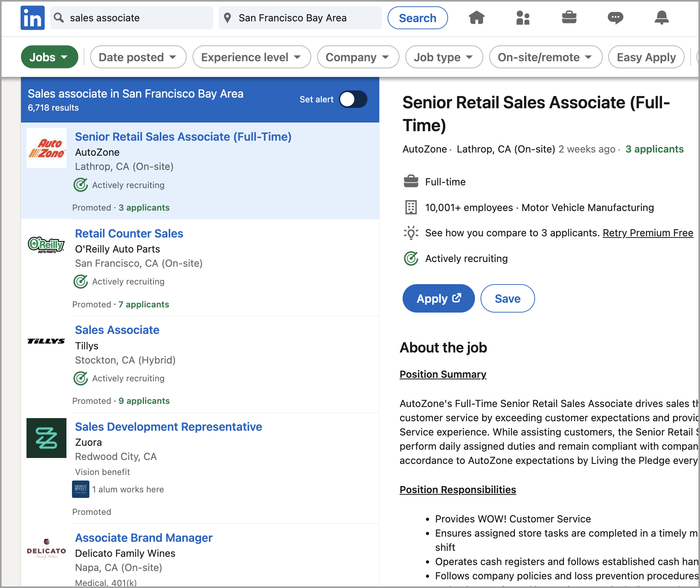700x588 pixels.
Task: Click the O'Reilly Auto Parts logo
Action: click(46, 245)
